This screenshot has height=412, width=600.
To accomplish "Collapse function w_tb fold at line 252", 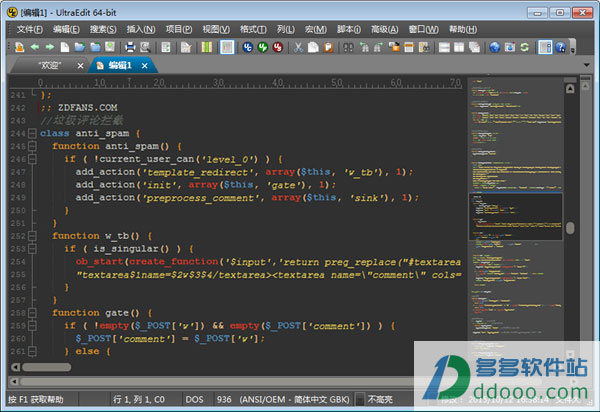I will coord(33,236).
